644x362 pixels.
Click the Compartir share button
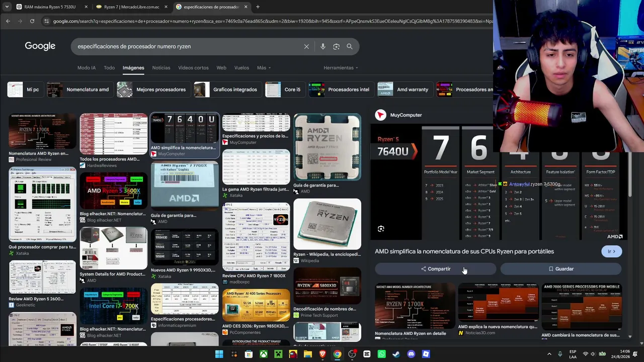tap(436, 269)
